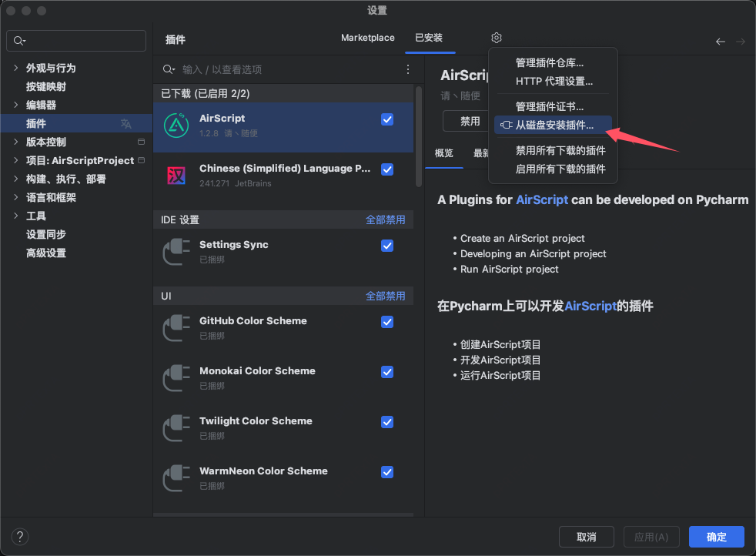Click the translation icon beside 插件
Screen dimensions: 756x556
[x=125, y=124]
